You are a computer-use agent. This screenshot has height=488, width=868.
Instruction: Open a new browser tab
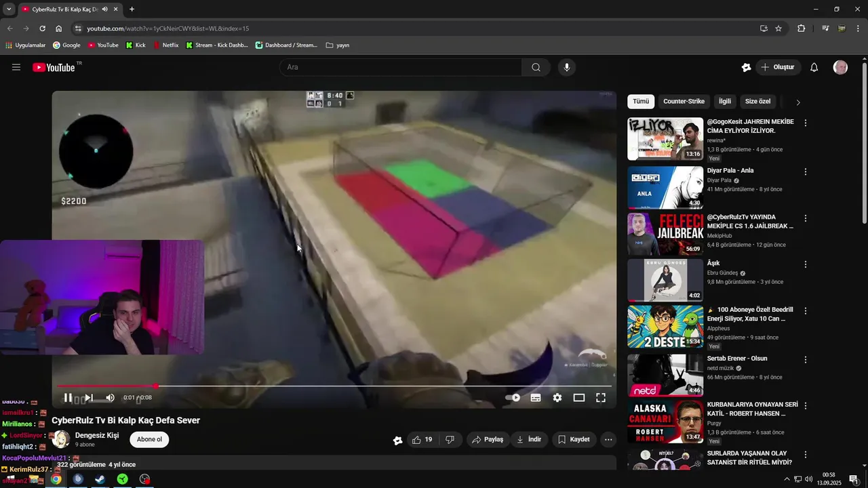pos(132,9)
